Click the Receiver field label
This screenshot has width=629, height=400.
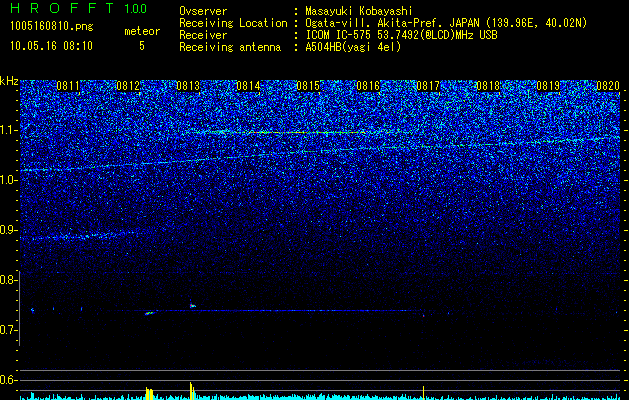pos(203,35)
